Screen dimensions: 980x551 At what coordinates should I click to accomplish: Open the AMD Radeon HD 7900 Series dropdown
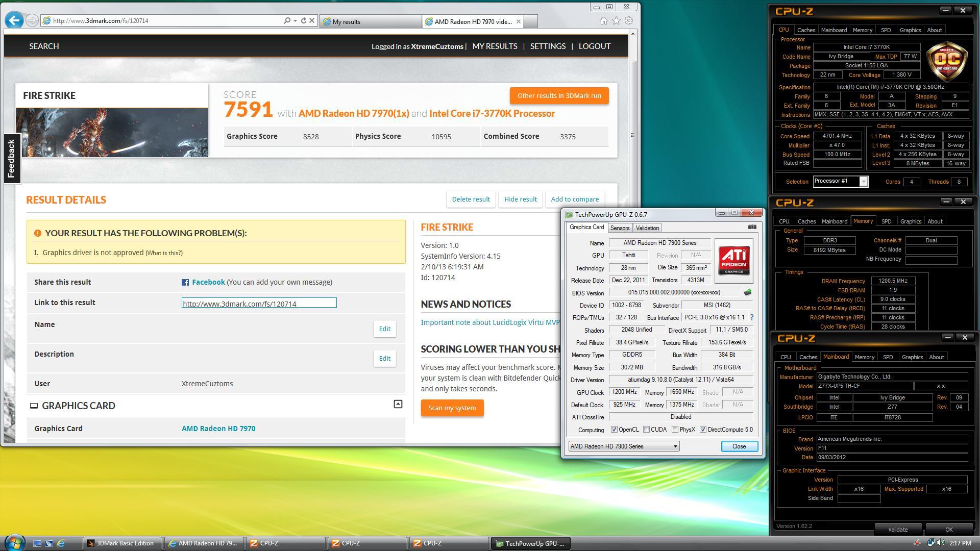click(624, 446)
